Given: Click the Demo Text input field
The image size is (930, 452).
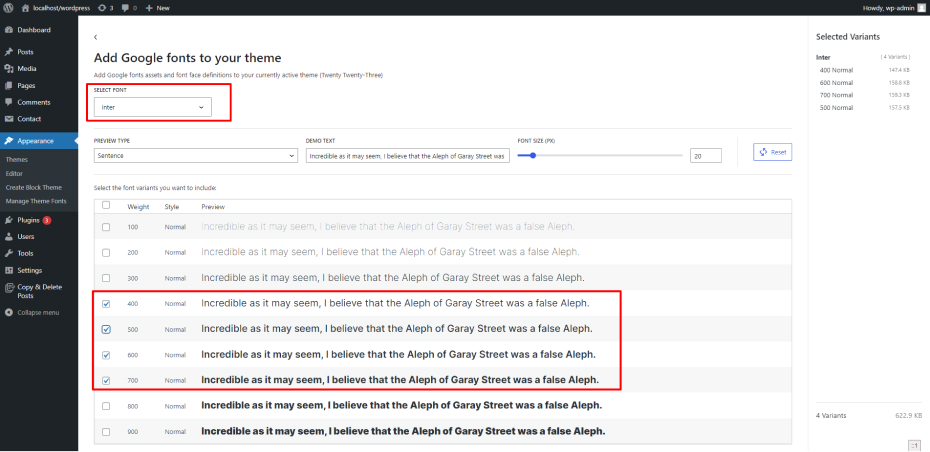Looking at the screenshot, I should tap(407, 155).
